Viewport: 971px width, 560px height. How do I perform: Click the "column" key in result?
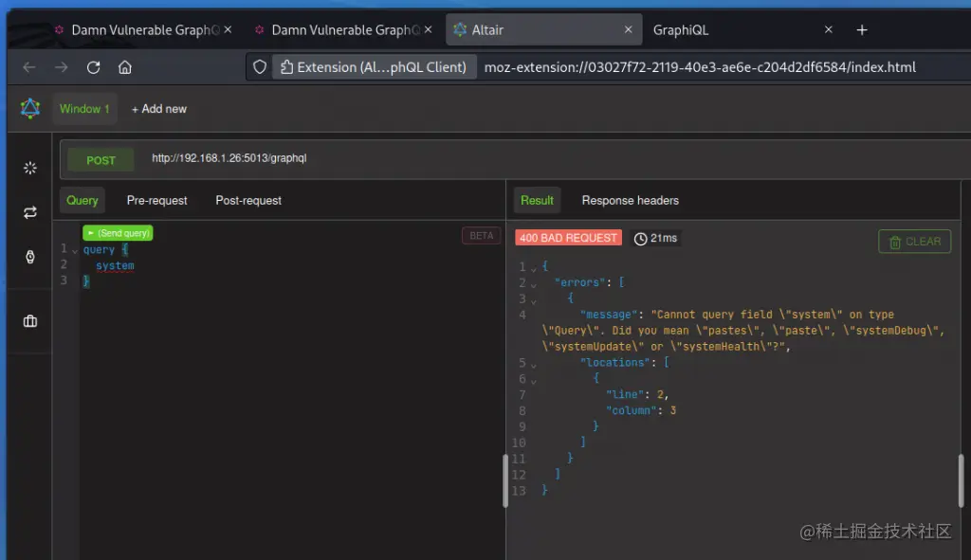tap(631, 410)
